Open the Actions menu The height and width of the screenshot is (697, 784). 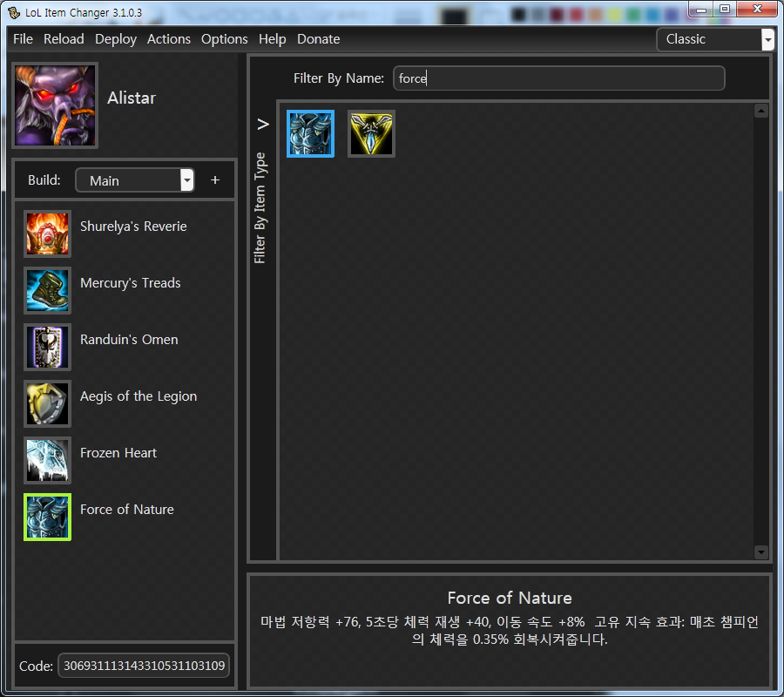click(x=168, y=39)
